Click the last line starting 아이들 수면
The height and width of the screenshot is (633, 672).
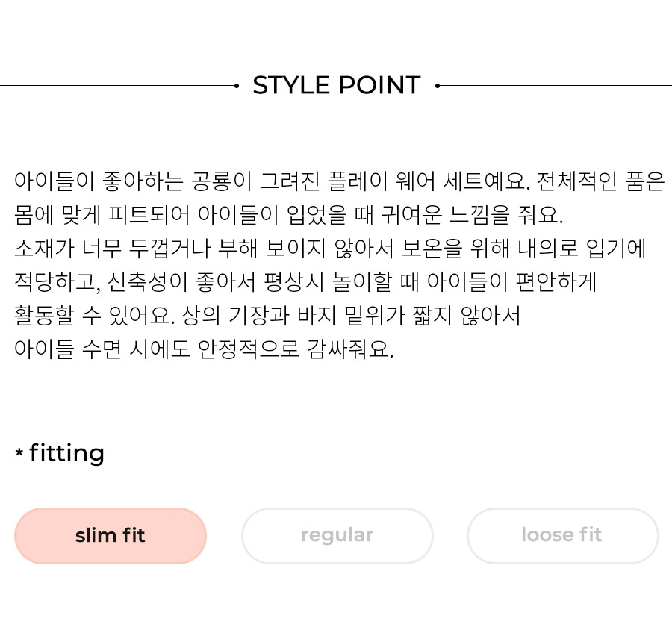[x=204, y=349]
